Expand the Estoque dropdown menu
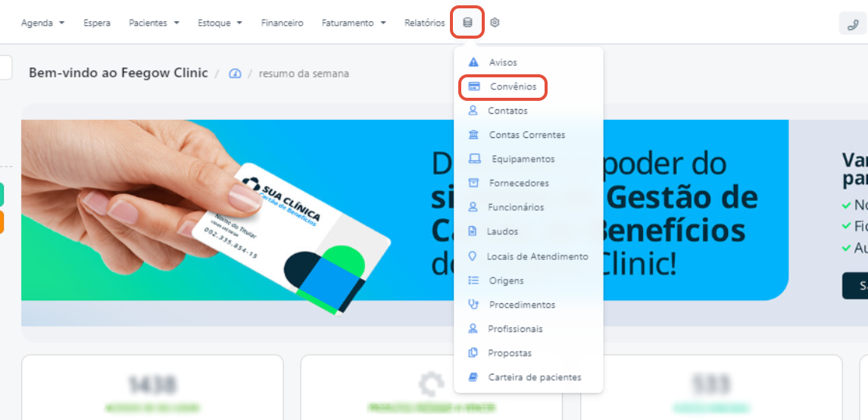The width and height of the screenshot is (868, 420). [220, 23]
